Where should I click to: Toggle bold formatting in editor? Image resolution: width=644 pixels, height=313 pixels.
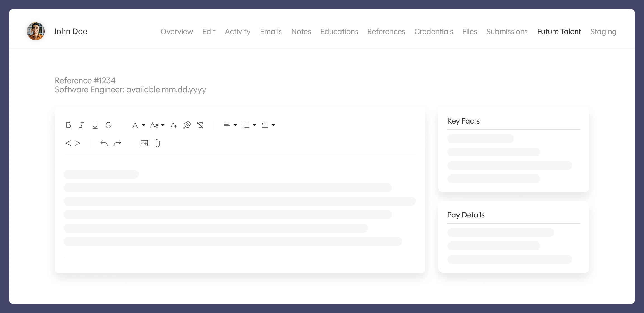pos(68,125)
